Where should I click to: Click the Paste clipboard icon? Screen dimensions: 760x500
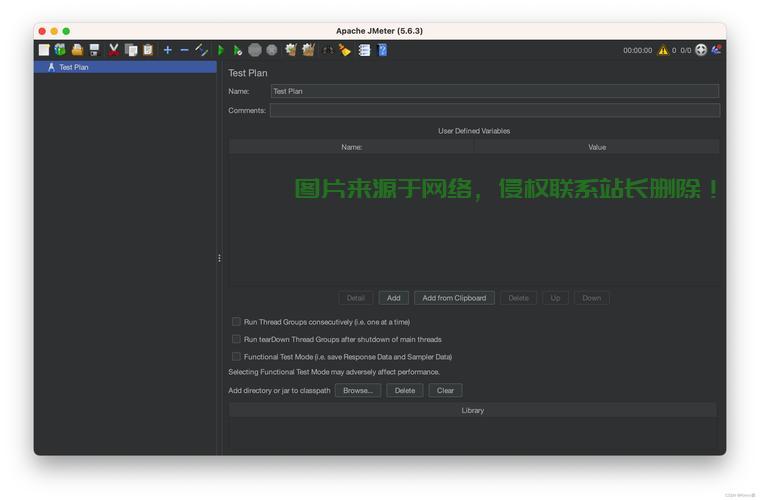(148, 49)
